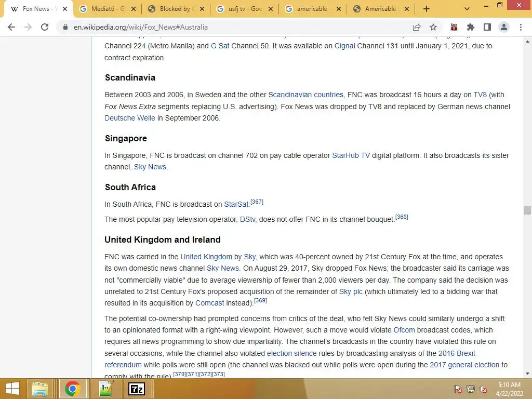Open the Windows Start menu
532x399 pixels.
coord(12,389)
